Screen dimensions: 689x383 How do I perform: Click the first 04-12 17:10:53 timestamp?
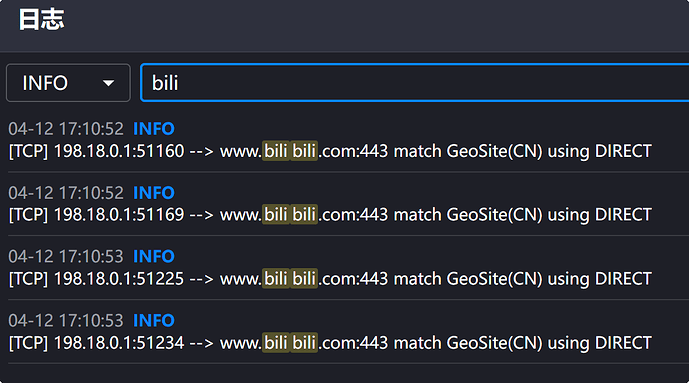(x=66, y=257)
